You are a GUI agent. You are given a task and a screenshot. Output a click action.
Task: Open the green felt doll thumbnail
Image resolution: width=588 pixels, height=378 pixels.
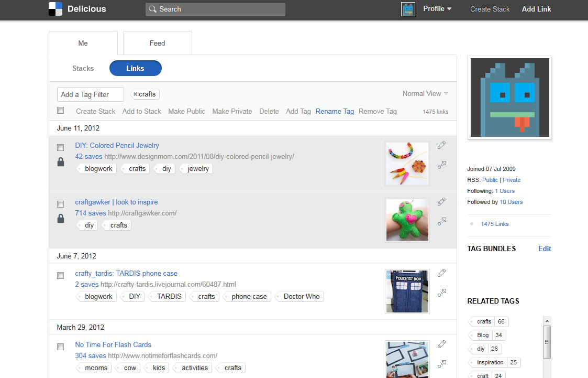pyautogui.click(x=407, y=220)
